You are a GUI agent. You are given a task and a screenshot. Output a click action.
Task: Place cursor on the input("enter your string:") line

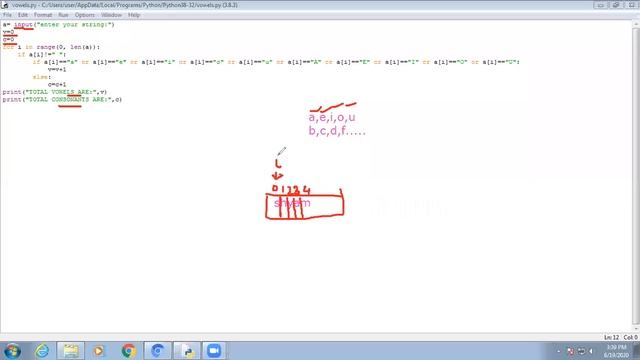pyautogui.click(x=58, y=25)
